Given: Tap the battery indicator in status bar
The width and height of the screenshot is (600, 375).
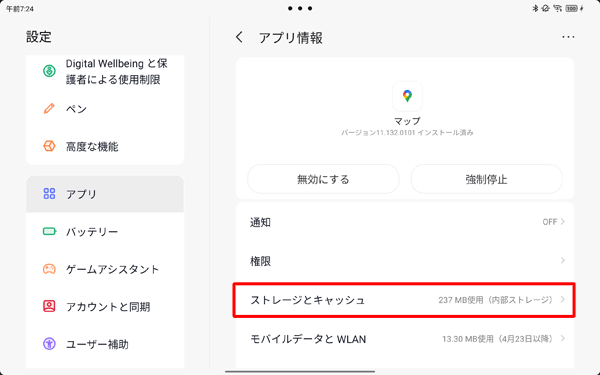Looking at the screenshot, I should point(572,8).
